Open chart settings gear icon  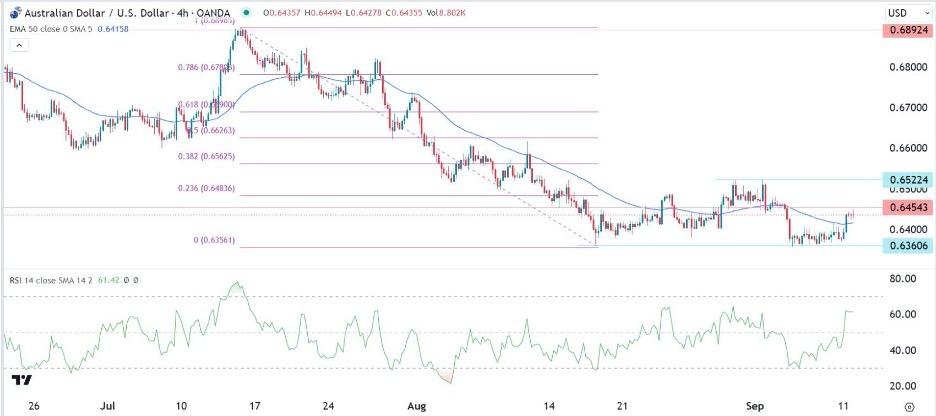coord(908,405)
